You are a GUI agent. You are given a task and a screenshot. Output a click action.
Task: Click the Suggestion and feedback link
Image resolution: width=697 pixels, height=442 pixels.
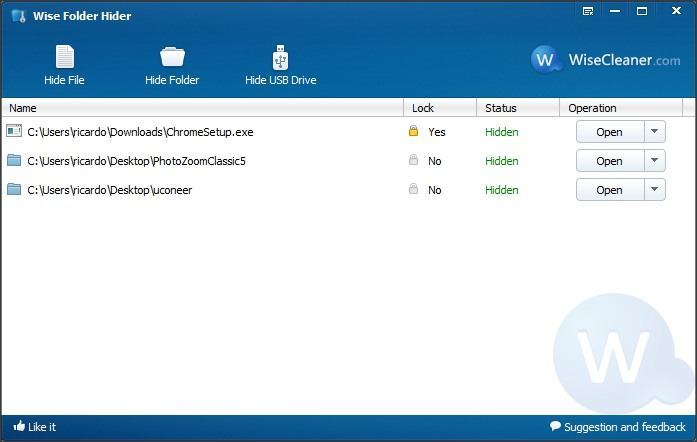pyautogui.click(x=618, y=427)
